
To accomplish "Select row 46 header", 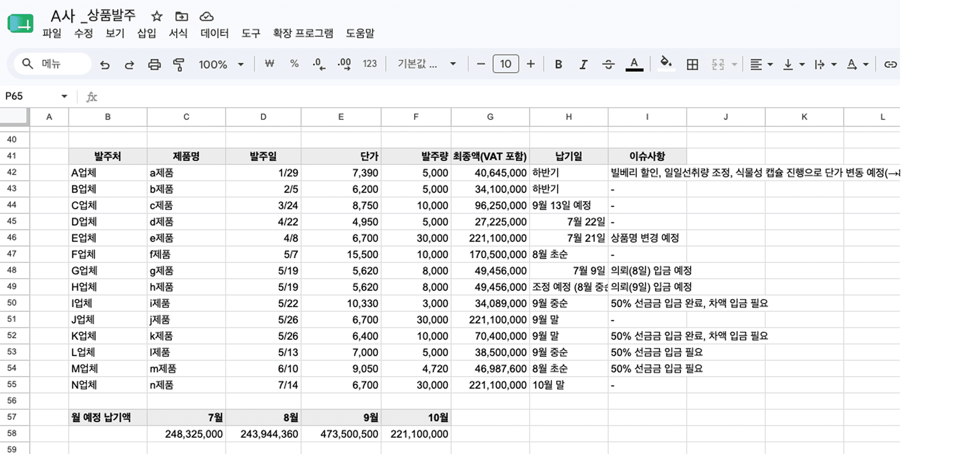I will tap(14, 238).
